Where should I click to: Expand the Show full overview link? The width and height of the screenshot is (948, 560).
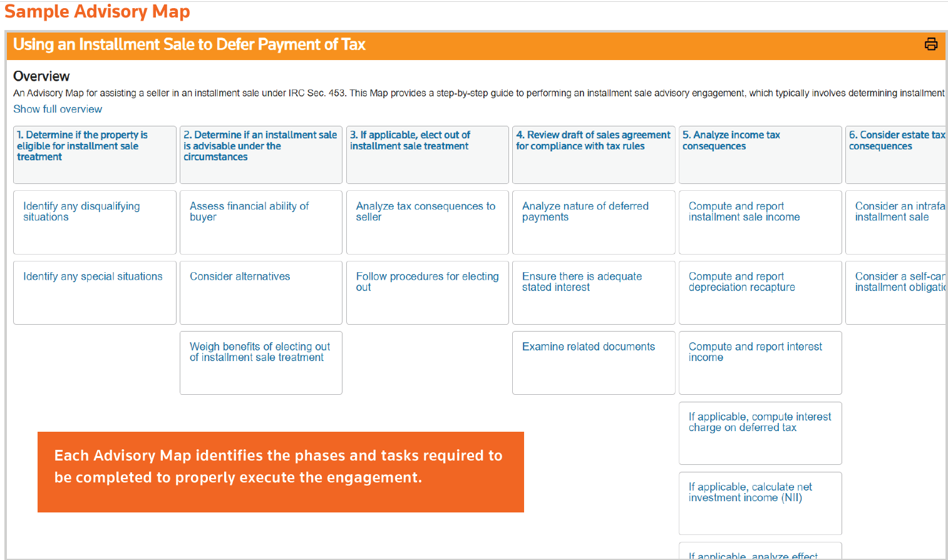(x=58, y=109)
